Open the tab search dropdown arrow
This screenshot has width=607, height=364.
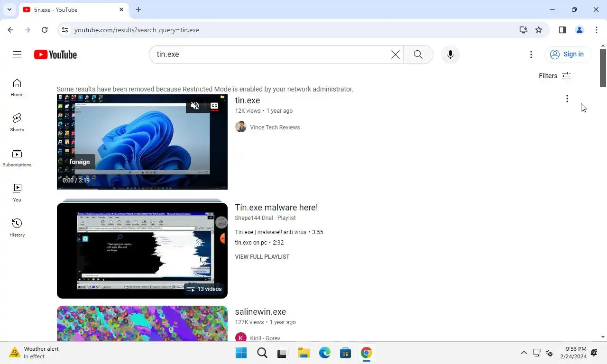coord(9,9)
